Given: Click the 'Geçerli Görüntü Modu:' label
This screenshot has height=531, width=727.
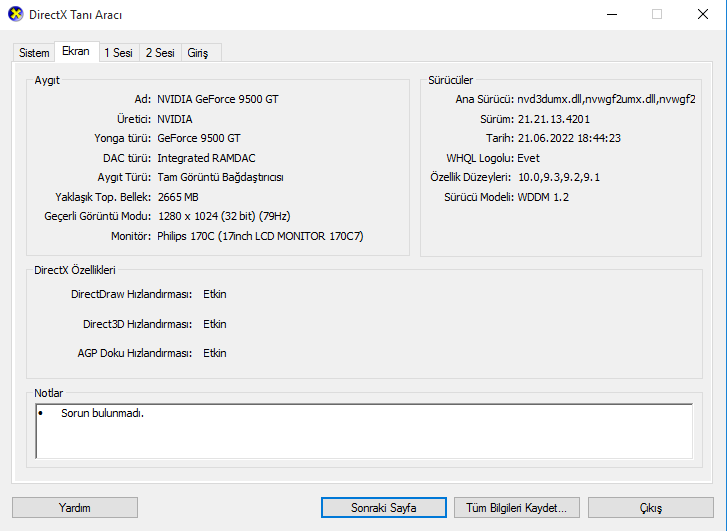Looking at the screenshot, I should pos(98,216).
